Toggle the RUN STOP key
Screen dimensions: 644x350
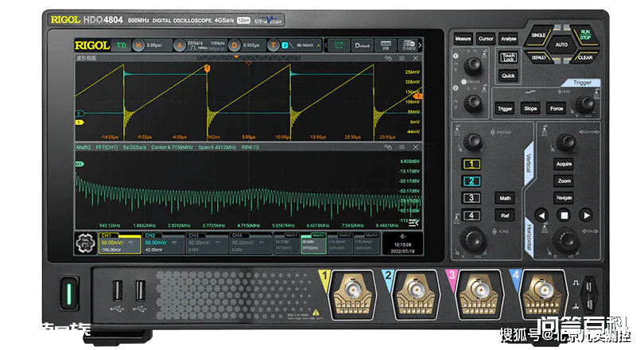click(585, 34)
